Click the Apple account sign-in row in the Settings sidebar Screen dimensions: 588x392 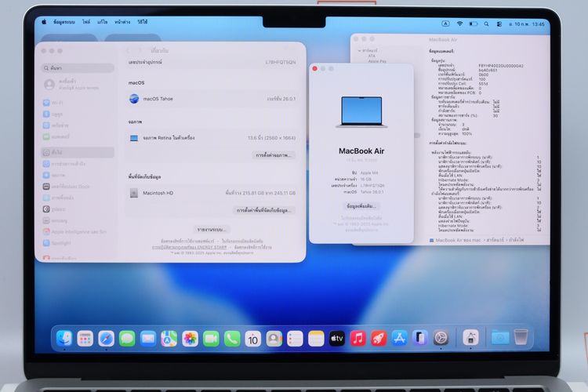(x=78, y=85)
